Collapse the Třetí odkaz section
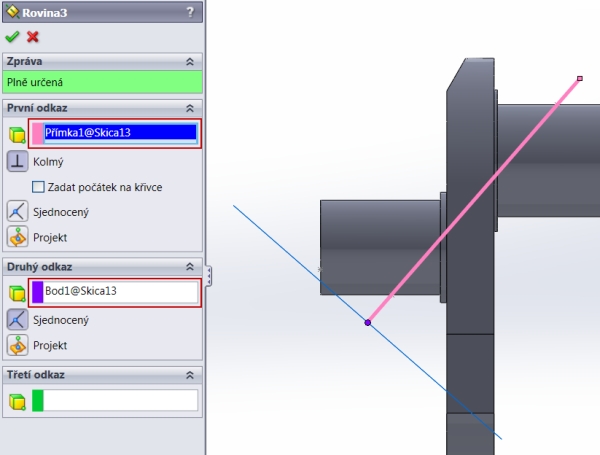Image resolution: width=600 pixels, height=455 pixels. (x=190, y=375)
